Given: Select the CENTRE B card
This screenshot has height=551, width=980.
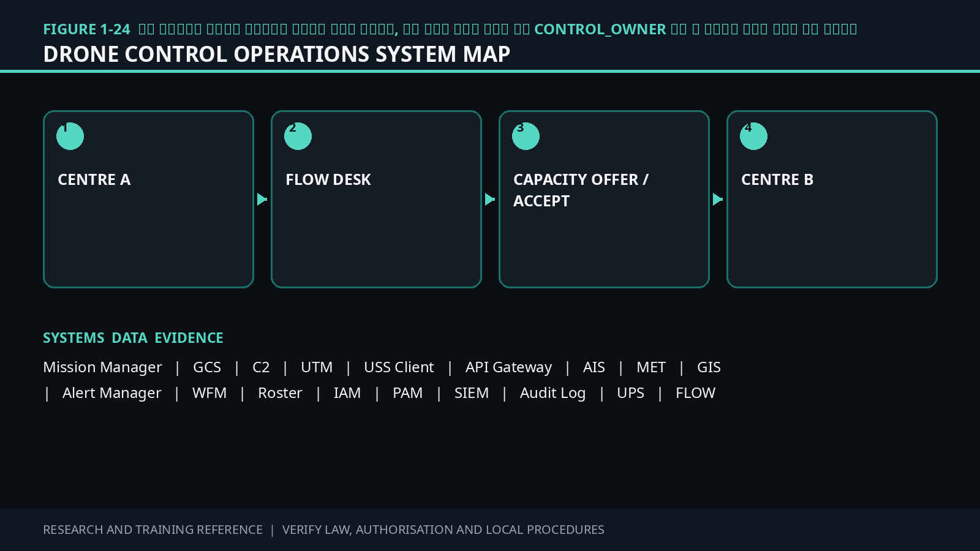Looking at the screenshot, I should [832, 199].
